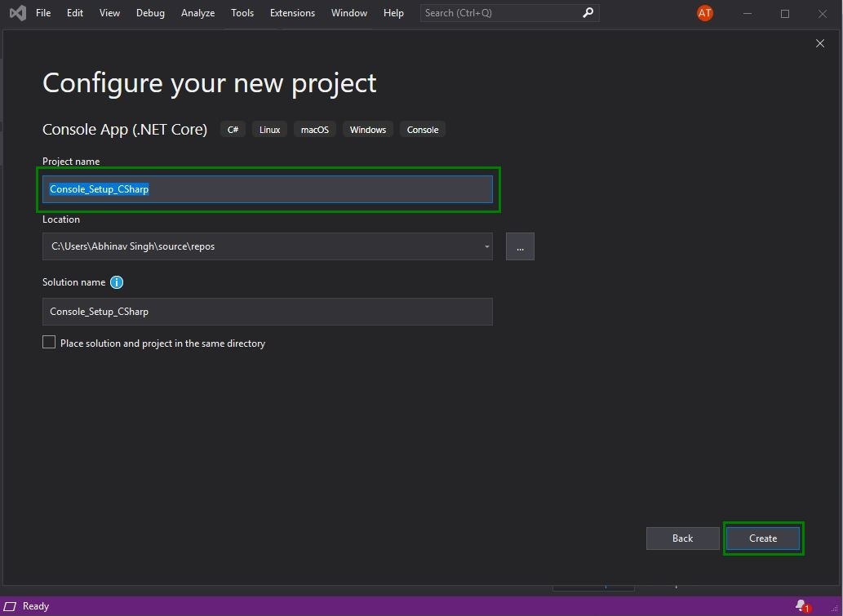Click into the Solution name field
The height and width of the screenshot is (616, 843).
point(267,312)
